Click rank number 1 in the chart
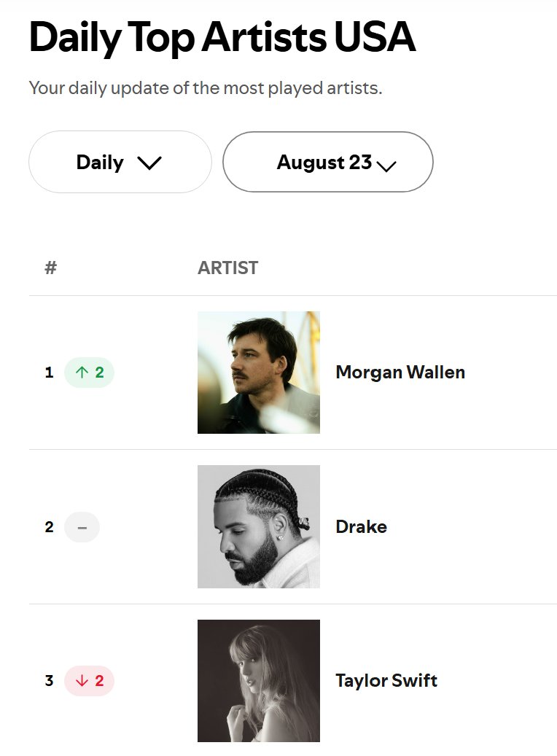557x756 pixels. coord(50,373)
